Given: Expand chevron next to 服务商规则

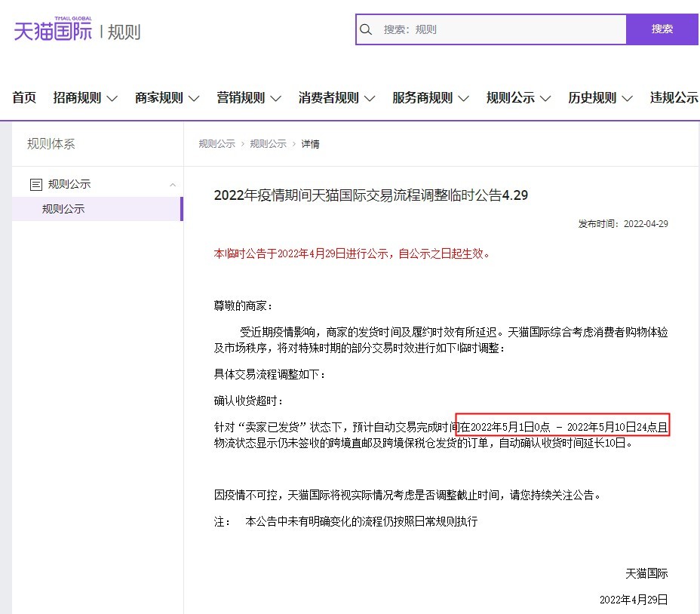Looking at the screenshot, I should pos(464,98).
